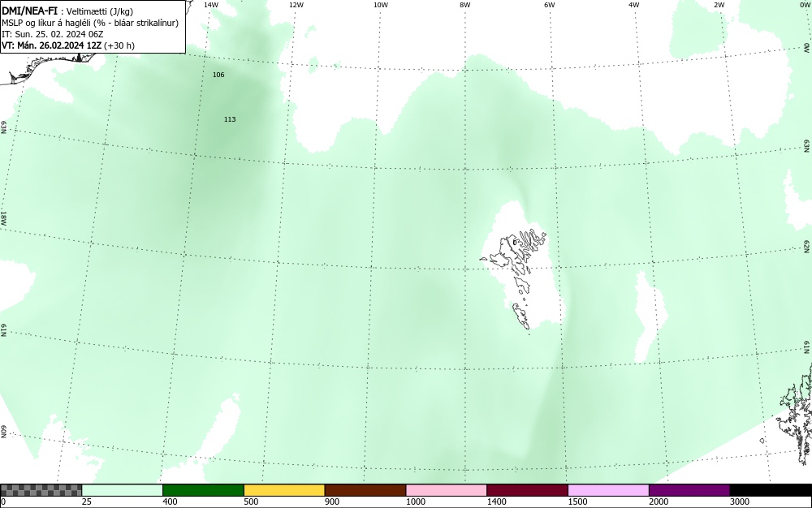Click the MSLP og líkur á hagléli line
Screen dimensions: 812x508
(x=90, y=23)
